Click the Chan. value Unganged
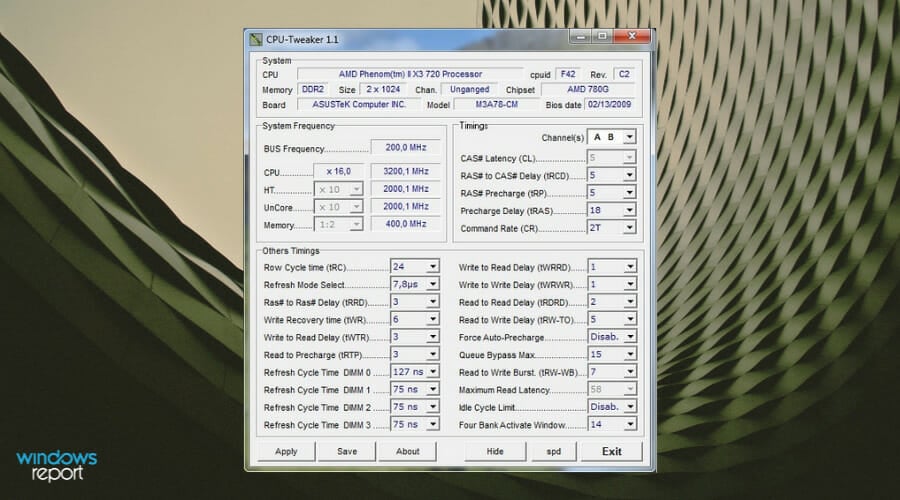 click(470, 90)
